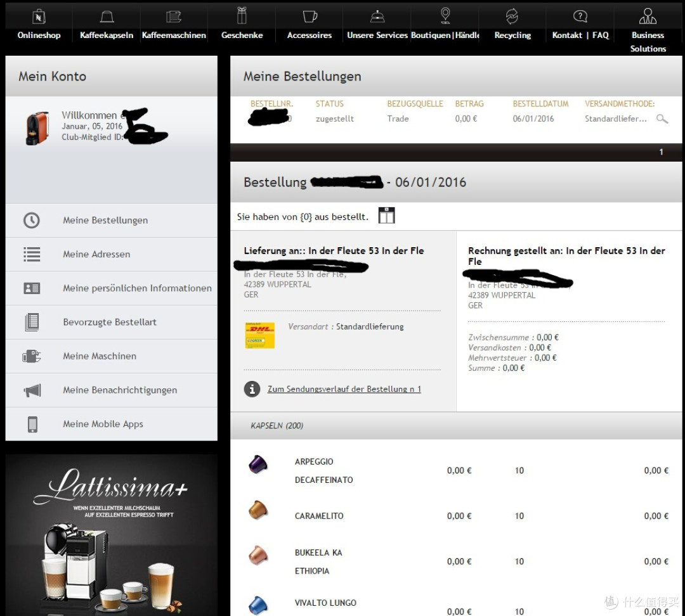Open the Unsere Services menu
Screen dimensions: 685x616
377,35
